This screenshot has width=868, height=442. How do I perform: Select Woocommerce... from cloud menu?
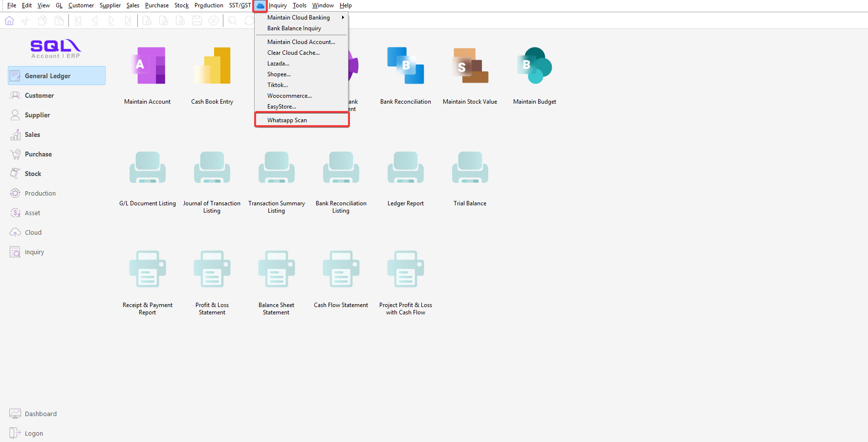coord(302,96)
